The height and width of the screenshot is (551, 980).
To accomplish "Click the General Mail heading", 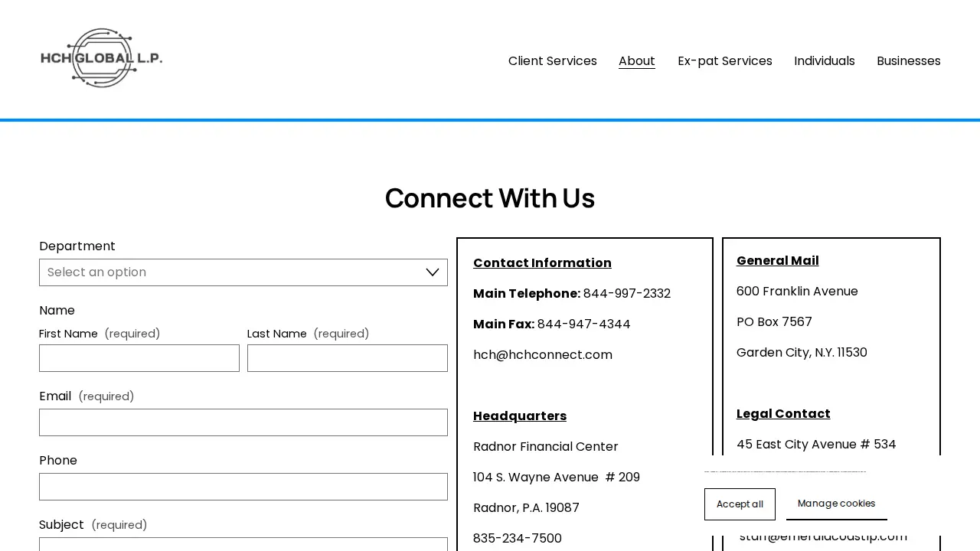I will [x=778, y=261].
